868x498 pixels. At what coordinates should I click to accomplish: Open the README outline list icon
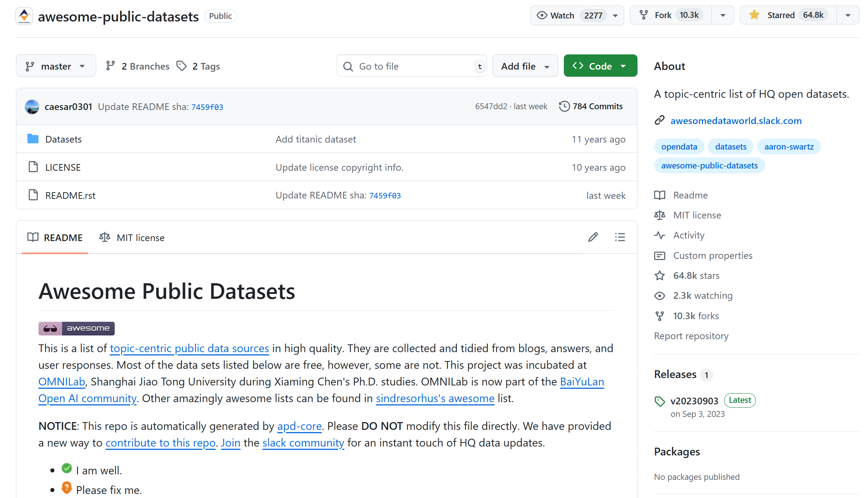(620, 237)
